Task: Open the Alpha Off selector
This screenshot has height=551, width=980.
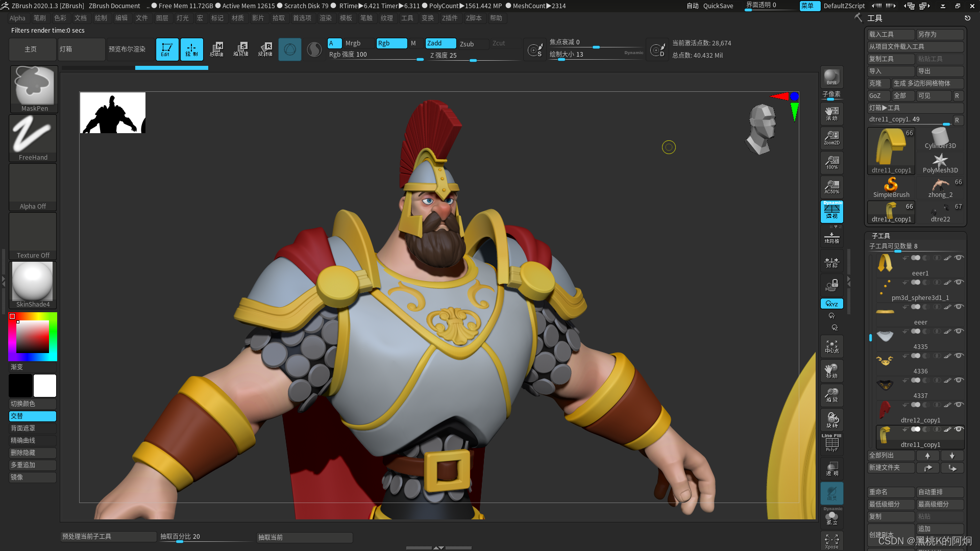Action: (33, 187)
